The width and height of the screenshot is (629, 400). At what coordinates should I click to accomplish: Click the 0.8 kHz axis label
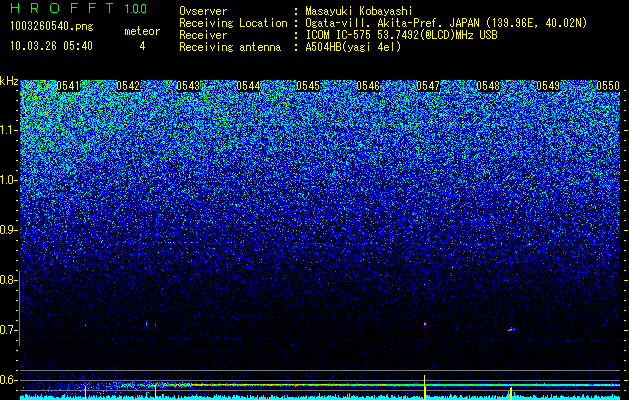[x=8, y=280]
